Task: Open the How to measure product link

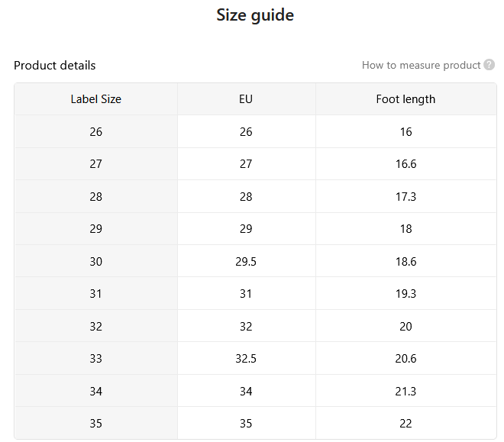Action: (421, 65)
